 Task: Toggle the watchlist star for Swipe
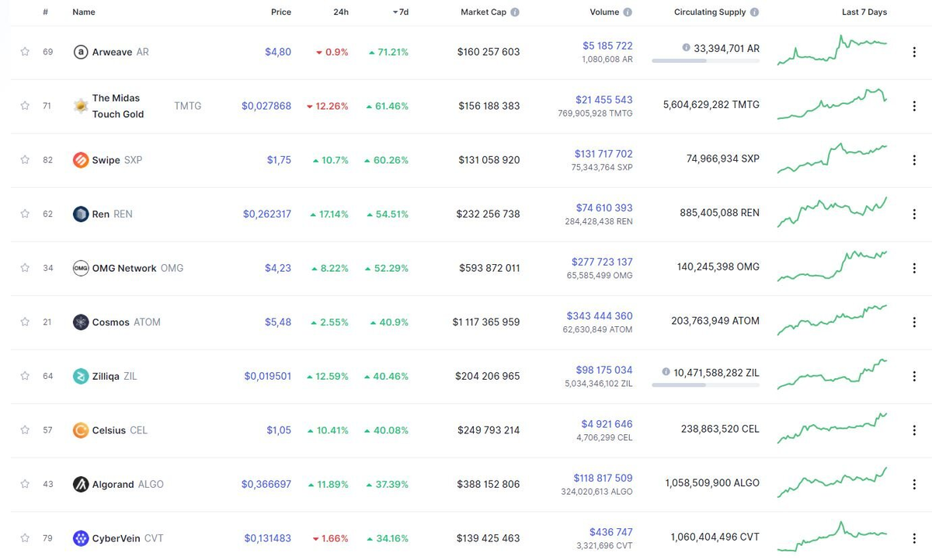click(25, 160)
